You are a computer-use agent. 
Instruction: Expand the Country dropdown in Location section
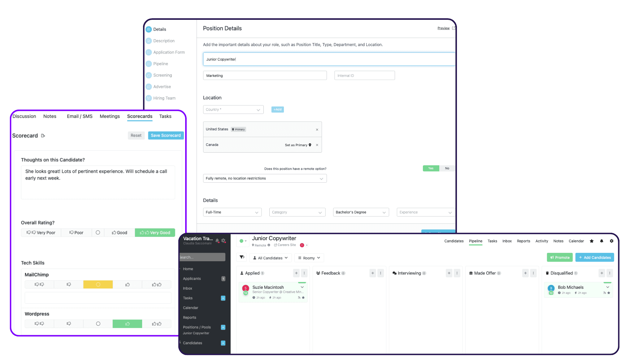pos(233,109)
